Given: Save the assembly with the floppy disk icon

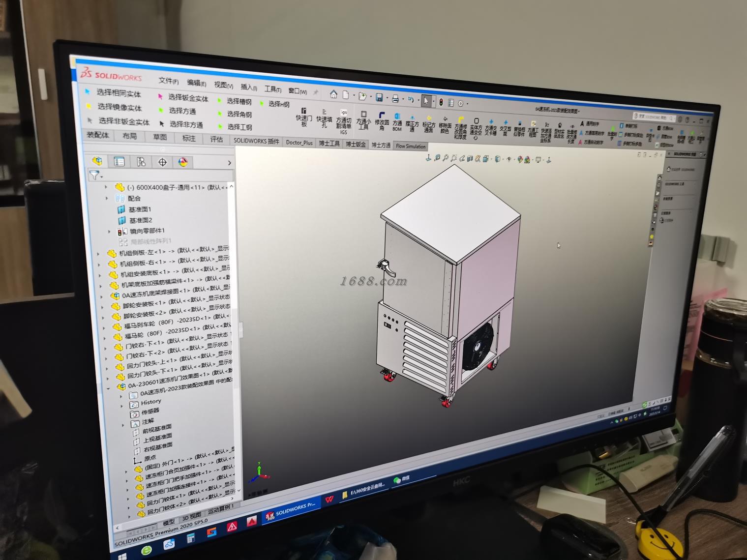Looking at the screenshot, I should coord(379,97).
